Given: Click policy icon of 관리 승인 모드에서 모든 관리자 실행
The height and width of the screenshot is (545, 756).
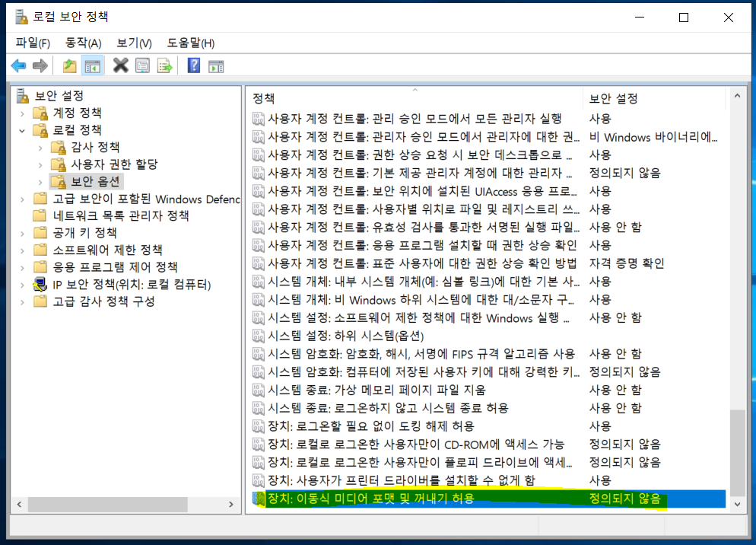Looking at the screenshot, I should (x=259, y=119).
